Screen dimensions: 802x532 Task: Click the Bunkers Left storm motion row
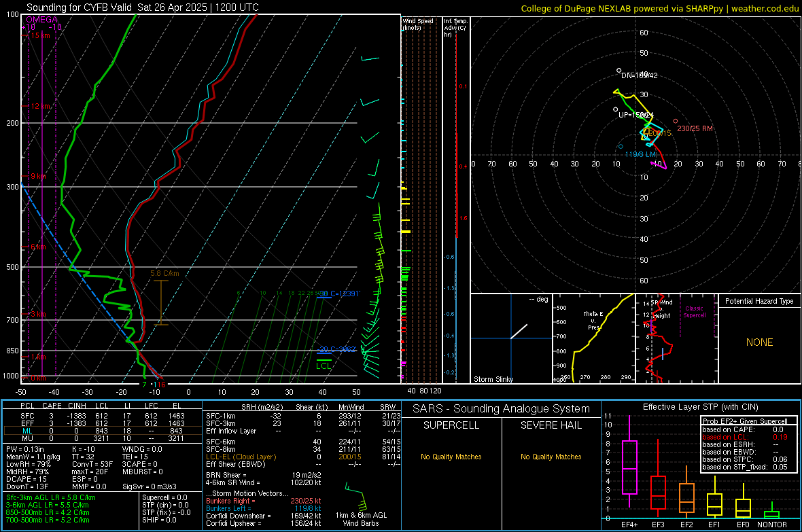[x=263, y=508]
